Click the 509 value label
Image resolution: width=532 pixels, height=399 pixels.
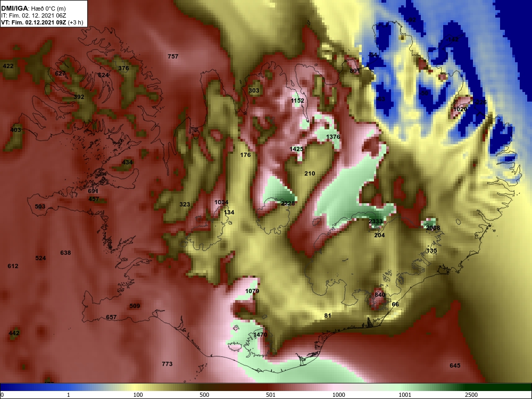coord(135,306)
